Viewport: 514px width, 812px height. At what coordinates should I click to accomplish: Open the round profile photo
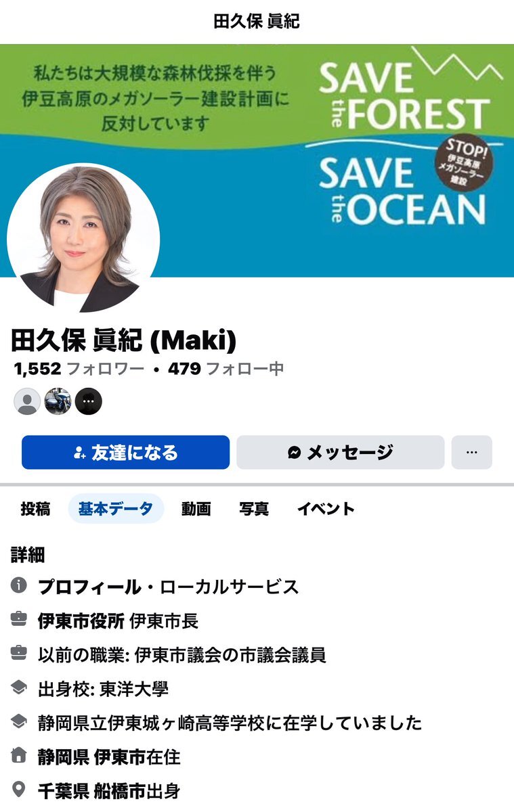pyautogui.click(x=83, y=238)
